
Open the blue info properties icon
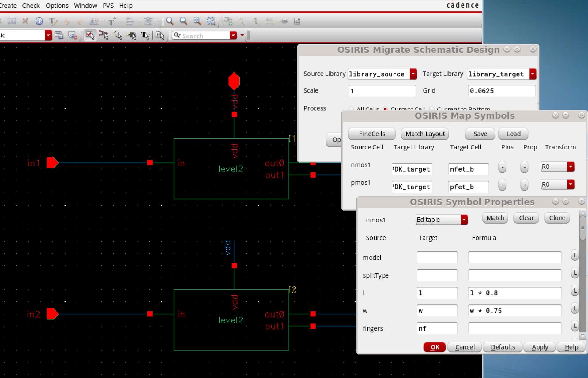(x=39, y=21)
